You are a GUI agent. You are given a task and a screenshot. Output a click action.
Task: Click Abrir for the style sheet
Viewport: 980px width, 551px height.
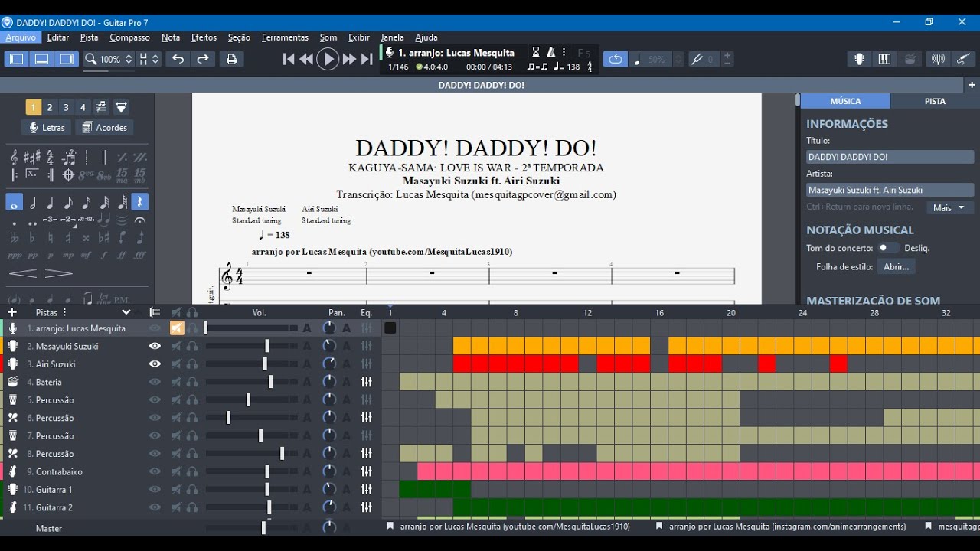pos(896,267)
